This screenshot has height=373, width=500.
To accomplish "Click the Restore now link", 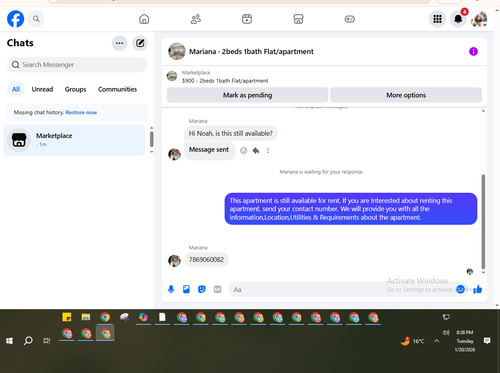I will coord(81,112).
